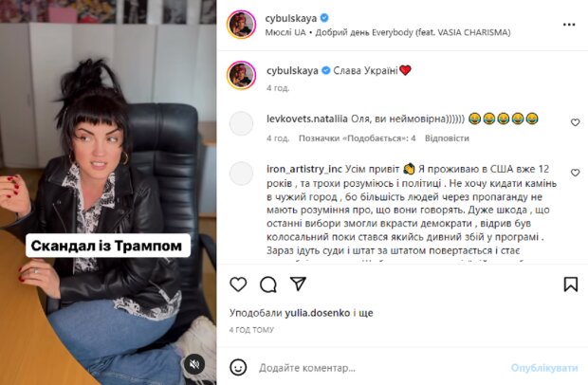The image size is (588, 385).
Task: Click the verified badge next to cybulskaya header
Action: click(324, 18)
